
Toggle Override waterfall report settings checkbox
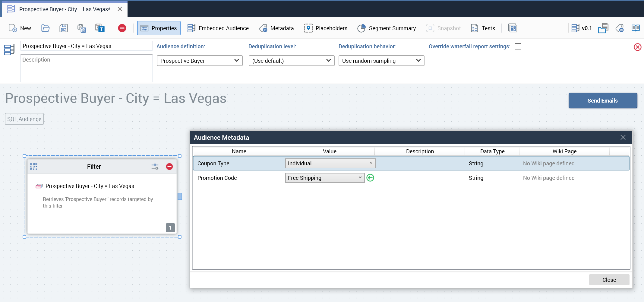[x=518, y=46]
